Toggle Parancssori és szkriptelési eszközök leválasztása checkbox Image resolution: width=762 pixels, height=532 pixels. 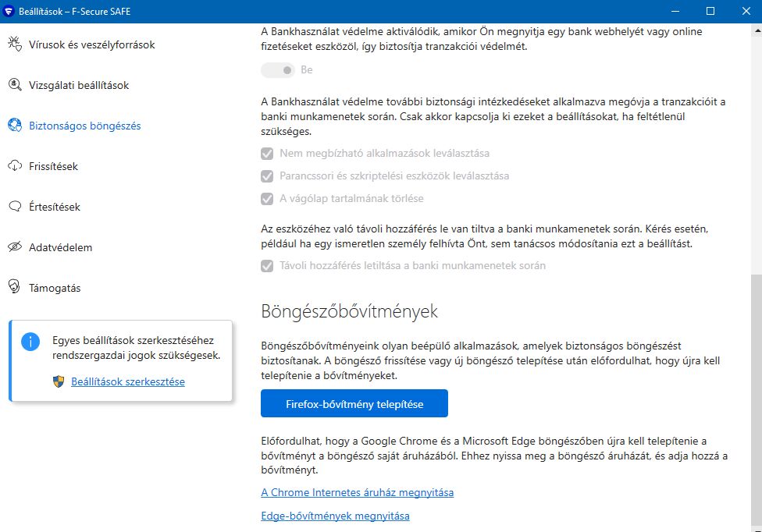tap(267, 176)
